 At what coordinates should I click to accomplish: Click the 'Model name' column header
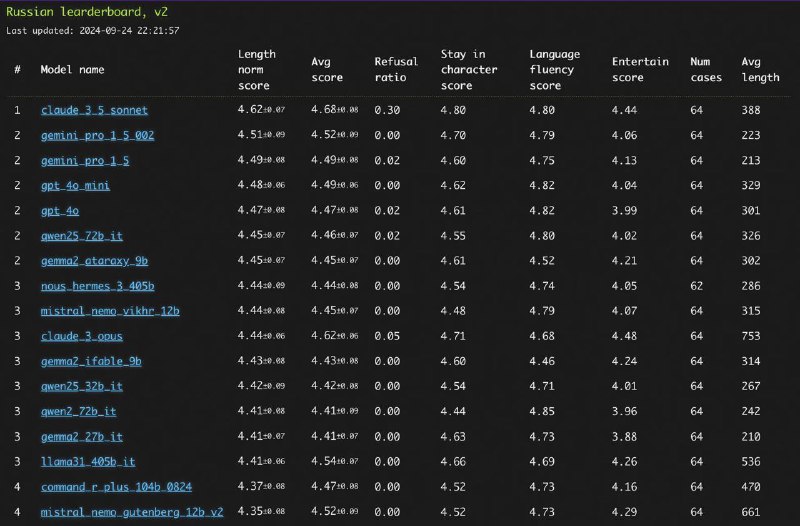pos(72,69)
